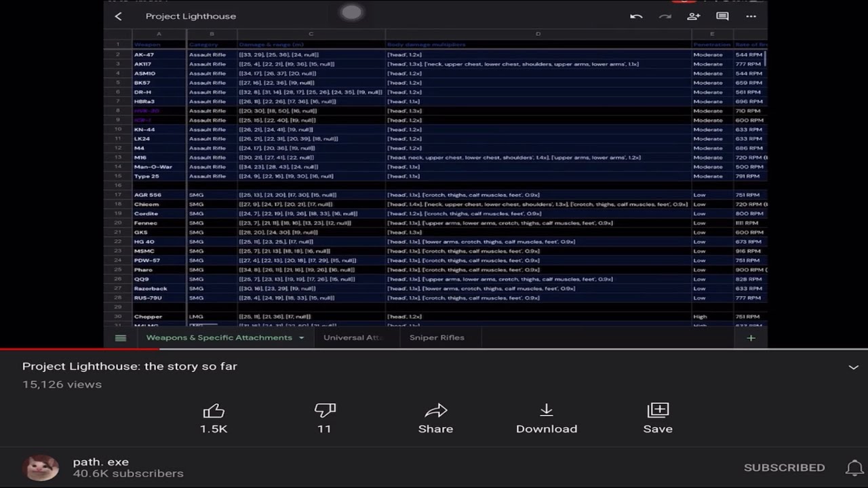This screenshot has width=868, height=488.
Task: Select the HBRa3 weapon cell
Action: point(159,102)
